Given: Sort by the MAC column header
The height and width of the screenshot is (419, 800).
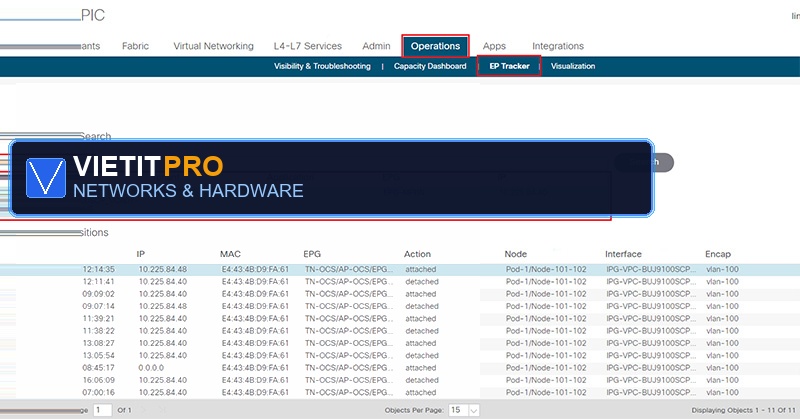Looking at the screenshot, I should (230, 254).
